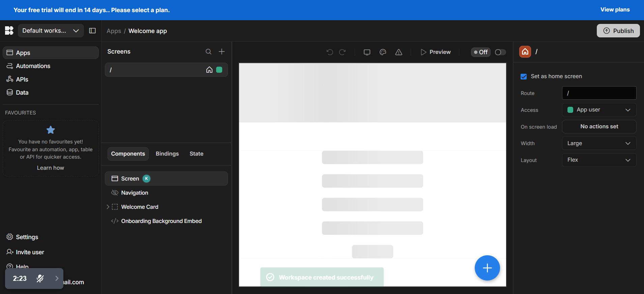Image resolution: width=644 pixels, height=294 pixels.
Task: Switch to the State tab
Action: pyautogui.click(x=196, y=154)
